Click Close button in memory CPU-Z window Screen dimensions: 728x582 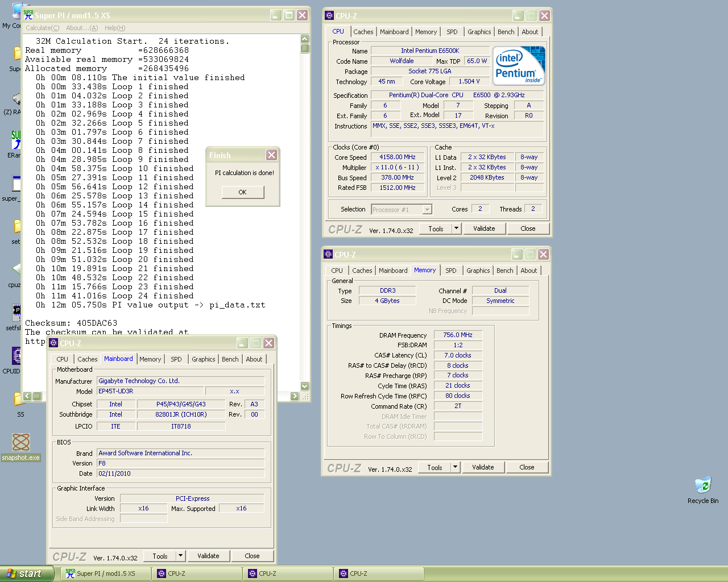[x=527, y=467]
